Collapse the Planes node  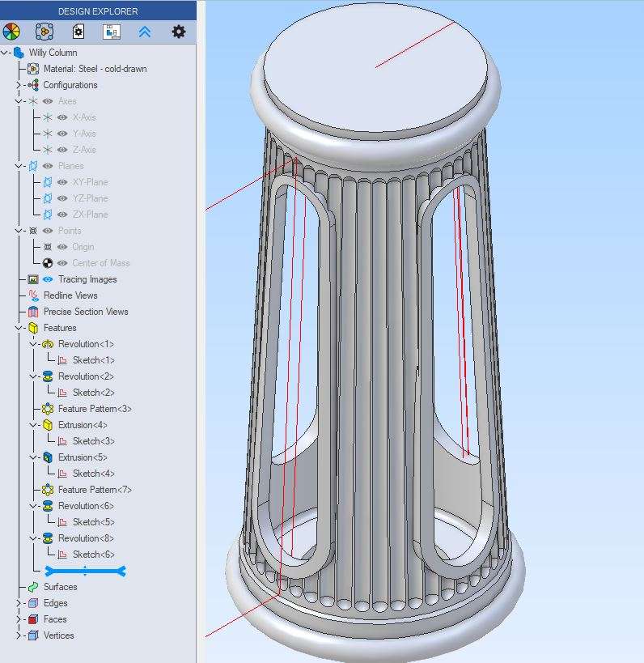coord(19,166)
